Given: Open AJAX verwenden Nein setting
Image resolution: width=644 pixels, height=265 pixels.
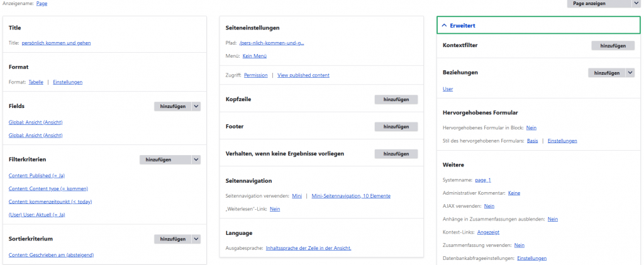Looking at the screenshot, I should 489,206.
